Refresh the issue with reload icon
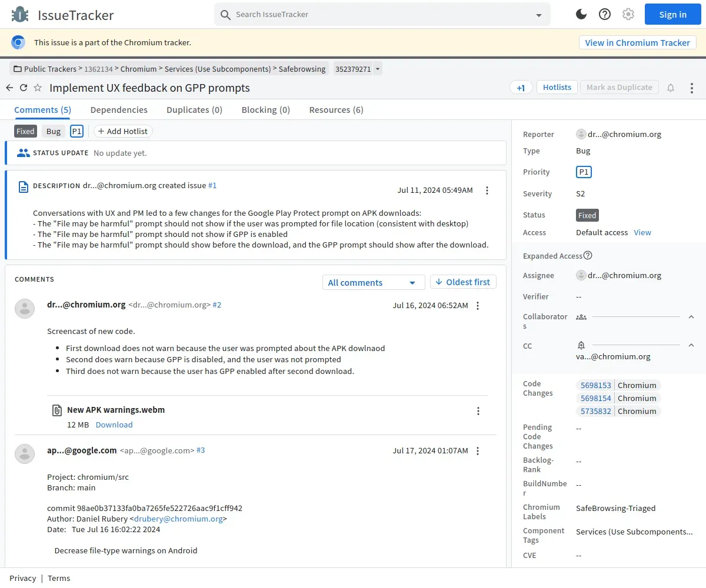The height and width of the screenshot is (588, 706). coord(24,88)
